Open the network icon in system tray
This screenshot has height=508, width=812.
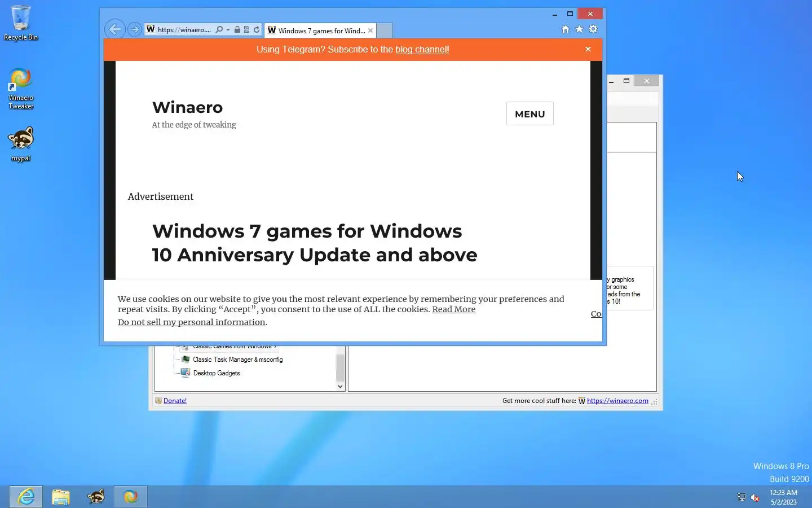742,497
